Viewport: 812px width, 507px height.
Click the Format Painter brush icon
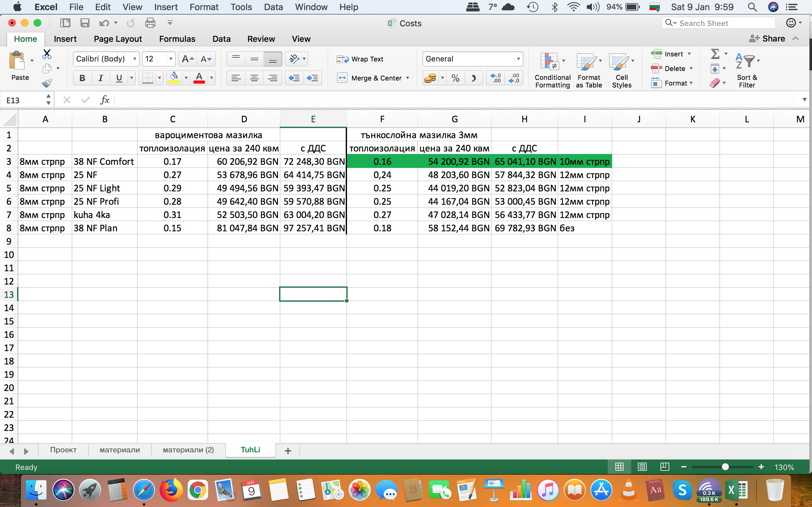coord(47,82)
